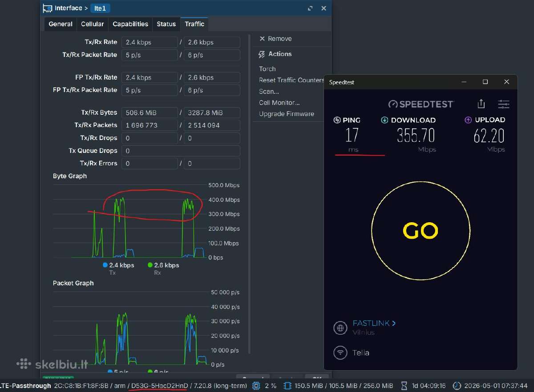Click the Tx Drops field showing 0

[150, 138]
